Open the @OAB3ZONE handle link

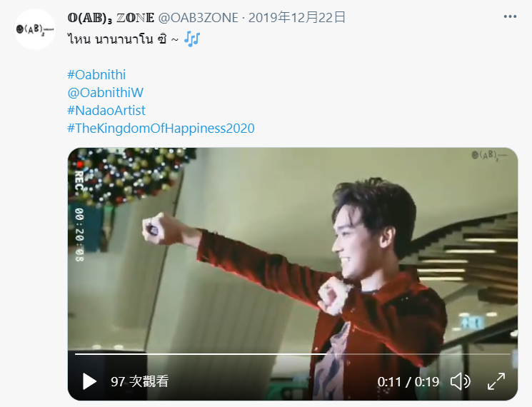199,18
